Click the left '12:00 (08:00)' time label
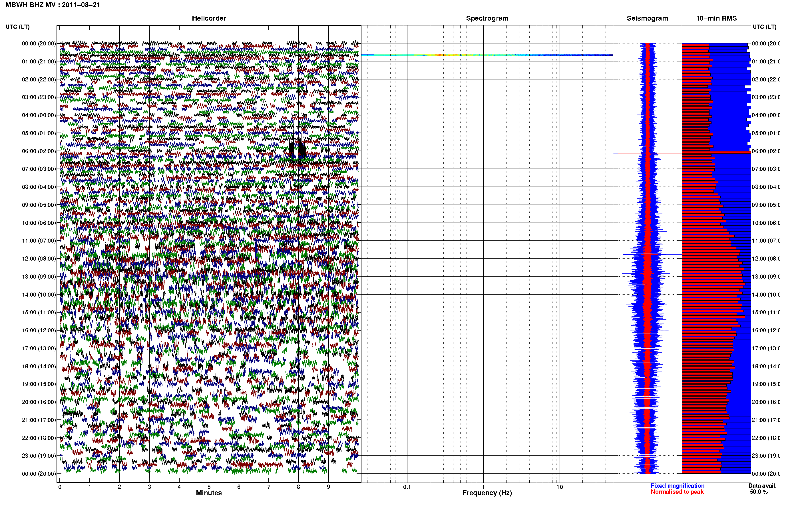Screen dimensions: 812x508 coord(39,258)
